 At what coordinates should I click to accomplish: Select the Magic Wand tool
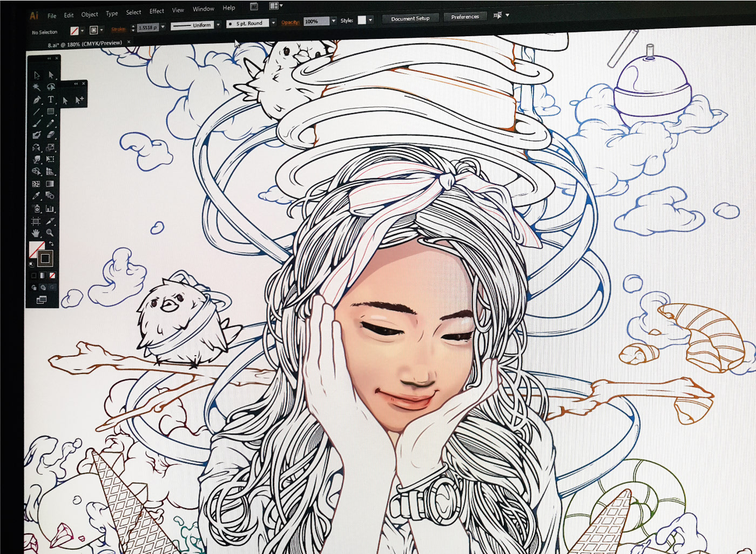tap(37, 87)
